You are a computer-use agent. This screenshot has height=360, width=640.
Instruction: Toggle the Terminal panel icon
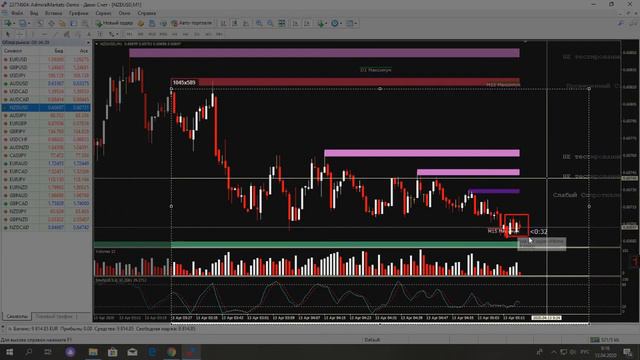click(73, 23)
